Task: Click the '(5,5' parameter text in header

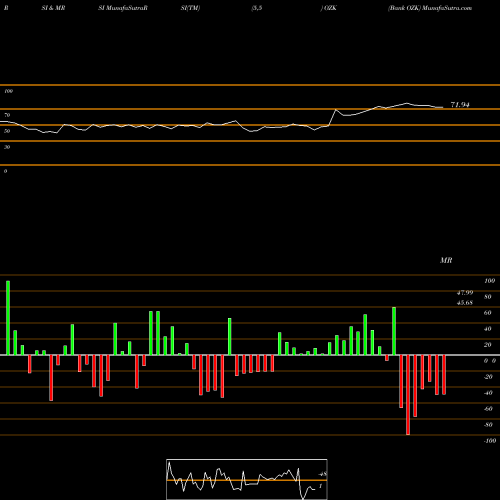Action: click(x=257, y=8)
